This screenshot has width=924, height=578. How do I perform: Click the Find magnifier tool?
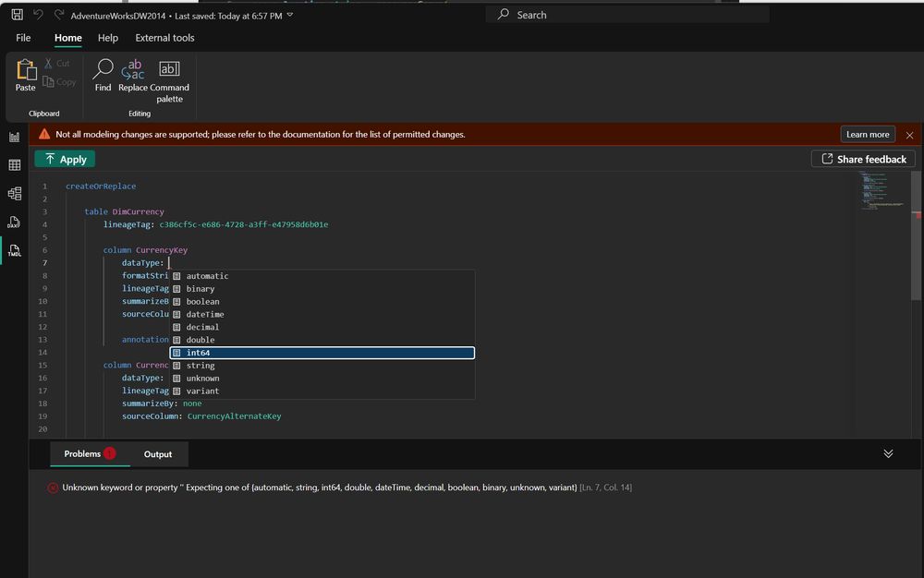[103, 76]
